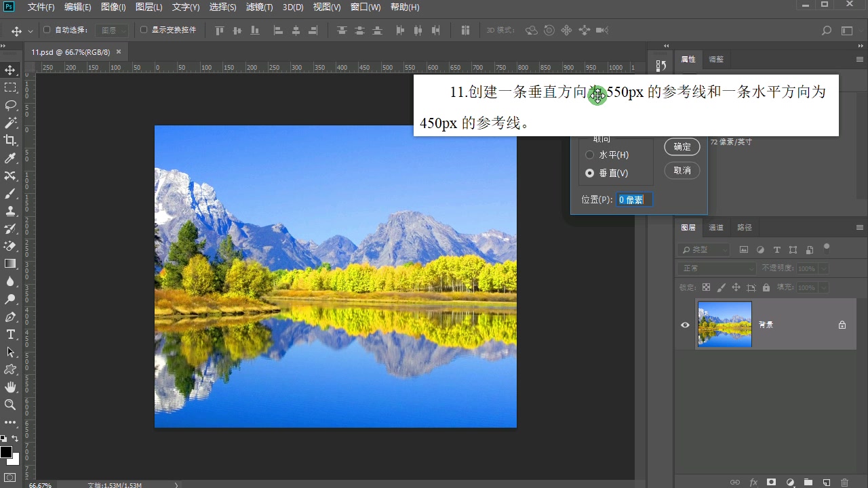
Task: Select the Magic Wand tool
Action: pyautogui.click(x=10, y=123)
